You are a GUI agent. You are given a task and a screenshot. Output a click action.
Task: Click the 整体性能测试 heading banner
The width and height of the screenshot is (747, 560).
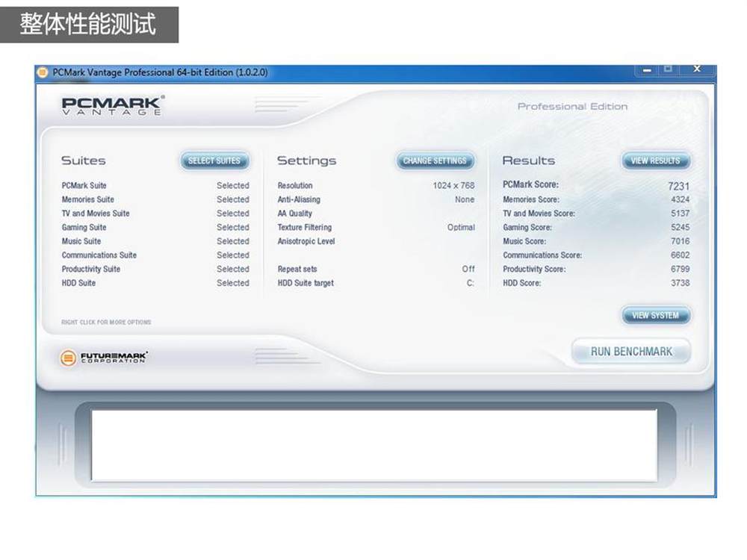[89, 25]
